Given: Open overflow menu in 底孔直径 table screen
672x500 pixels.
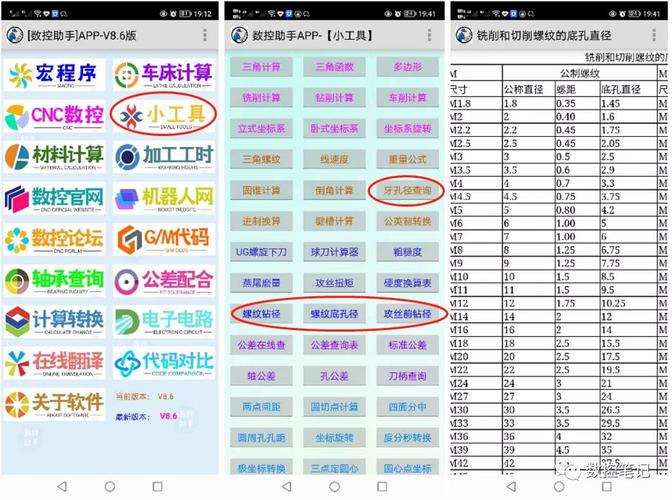Looking at the screenshot, I should [654, 35].
